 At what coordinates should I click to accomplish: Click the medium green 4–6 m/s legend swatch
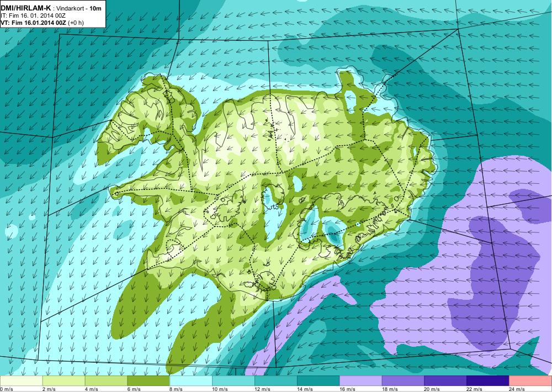tap(106, 381)
